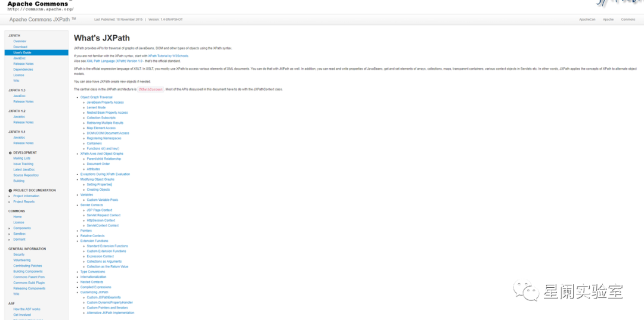
Task: Collapse the PROJECT DOCUMENTATION section icon
Action: click(x=10, y=190)
